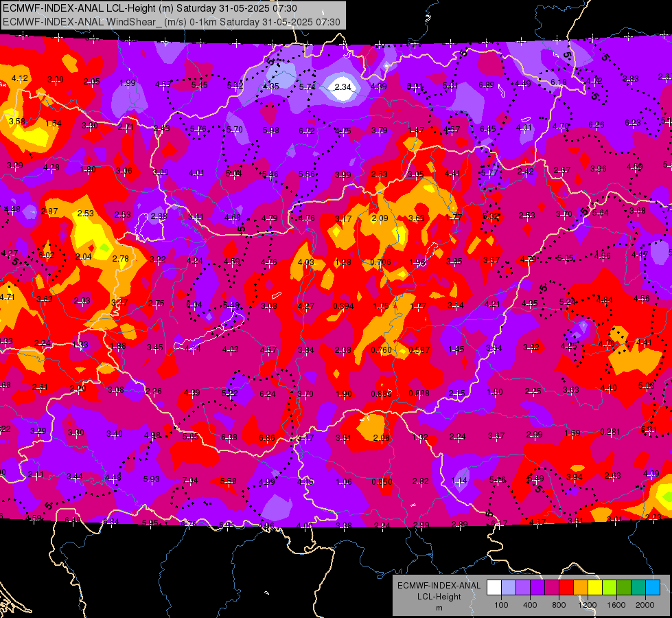Click the wind shear value 1.33

click(x=80, y=345)
